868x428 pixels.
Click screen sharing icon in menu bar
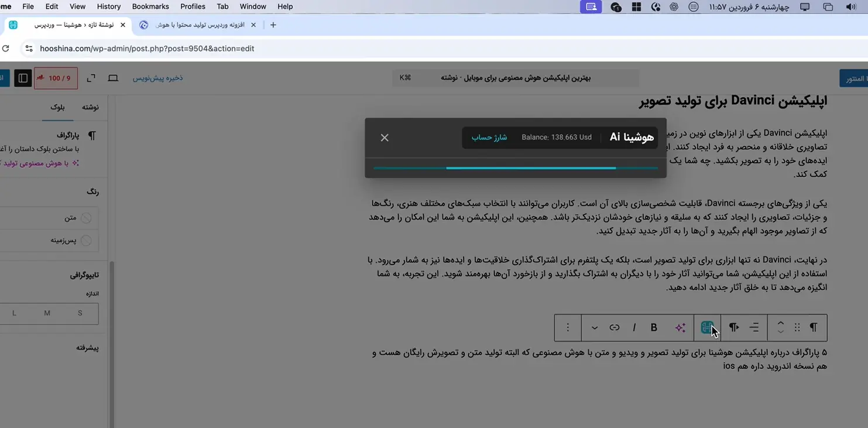click(x=591, y=7)
